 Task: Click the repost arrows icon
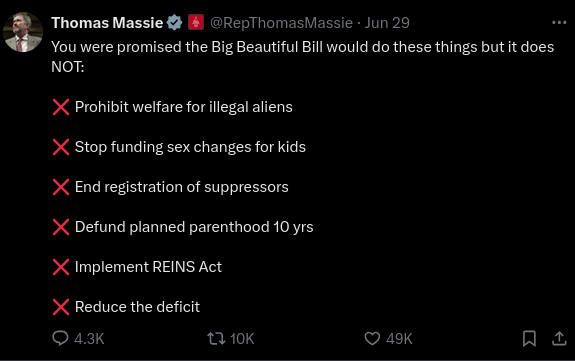tap(216, 338)
